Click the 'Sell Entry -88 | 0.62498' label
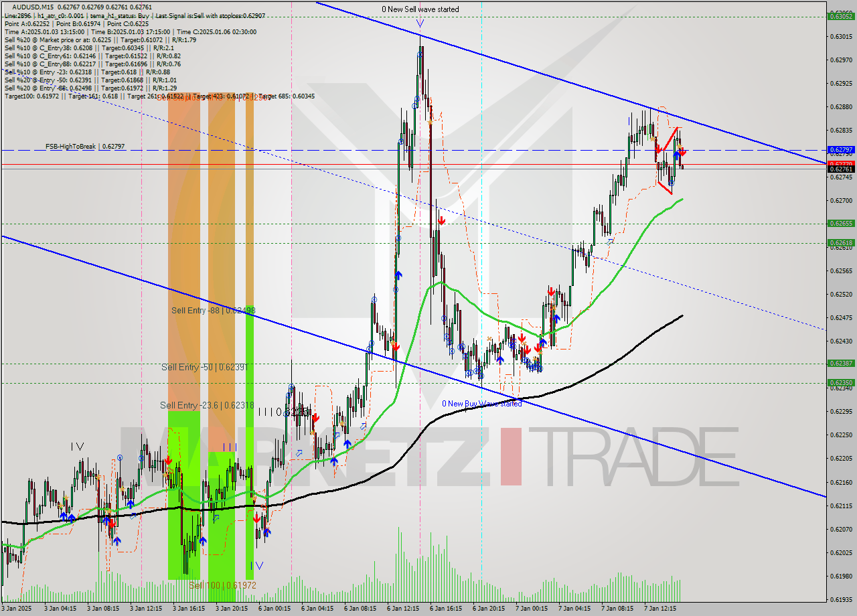Viewport: 857px width, 616px height. click(x=213, y=310)
